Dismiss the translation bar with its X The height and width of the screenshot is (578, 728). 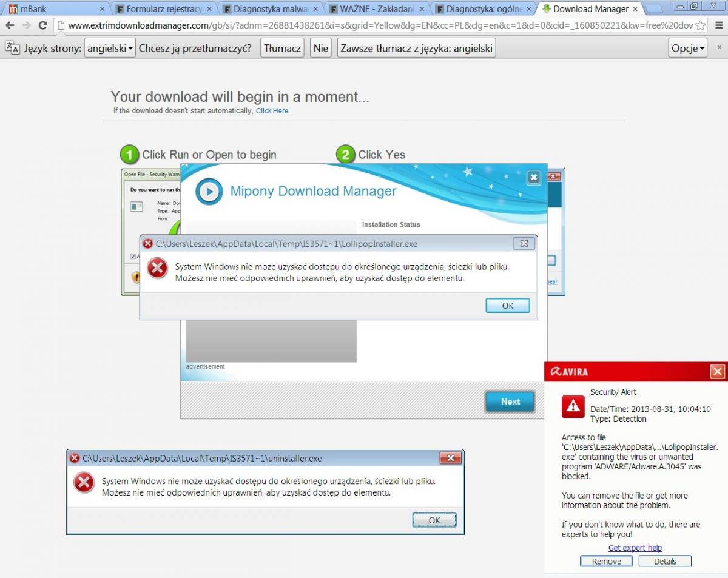click(x=720, y=47)
